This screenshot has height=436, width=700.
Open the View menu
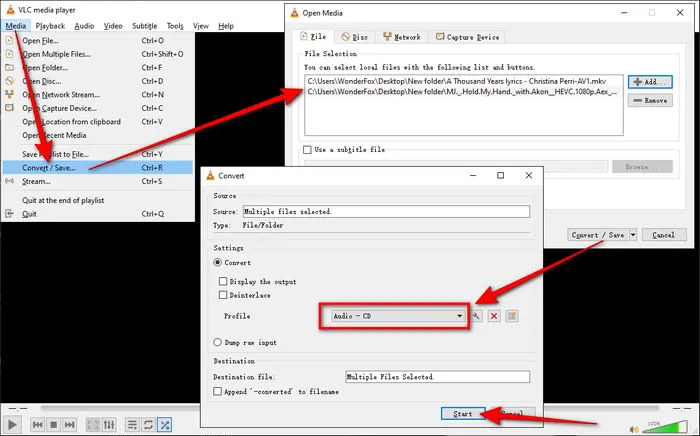[200, 26]
